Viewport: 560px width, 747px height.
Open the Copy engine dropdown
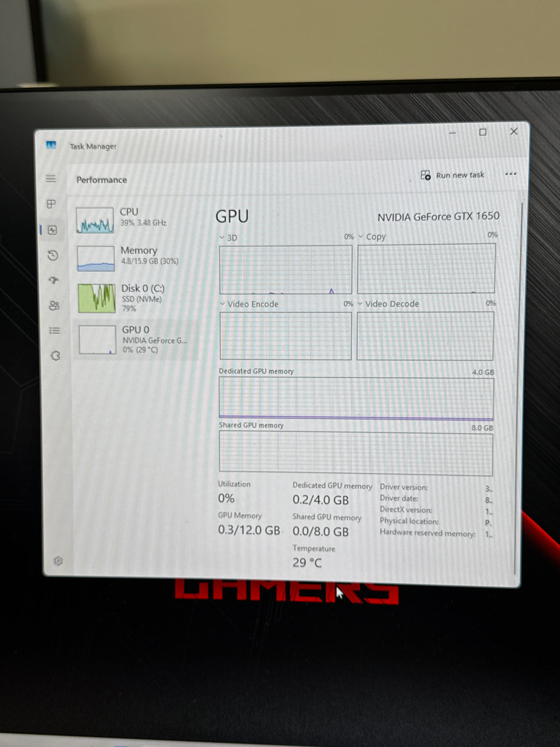pos(361,236)
